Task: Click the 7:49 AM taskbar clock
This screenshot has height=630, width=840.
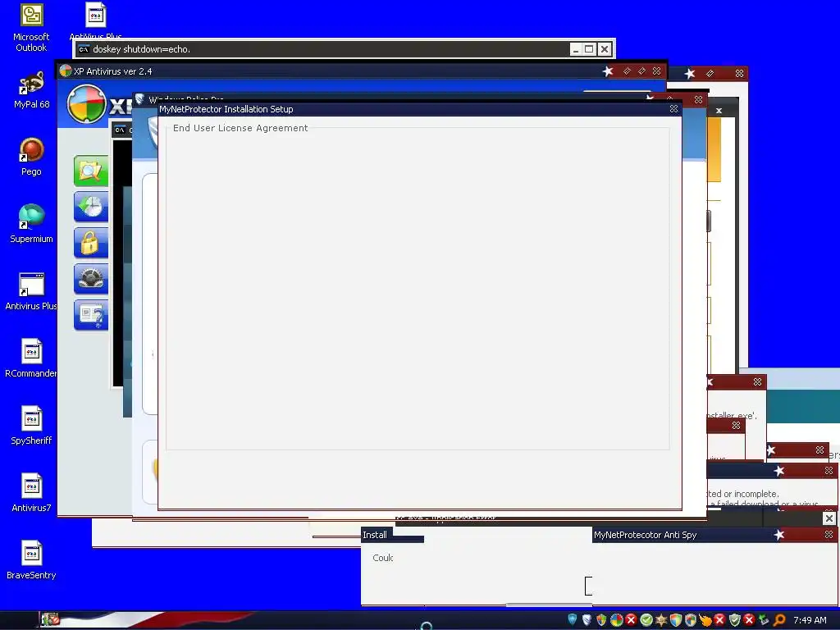Action: (810, 620)
